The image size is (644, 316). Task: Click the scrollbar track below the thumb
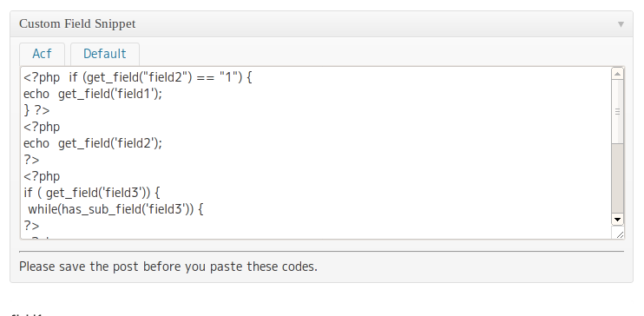coord(617,179)
